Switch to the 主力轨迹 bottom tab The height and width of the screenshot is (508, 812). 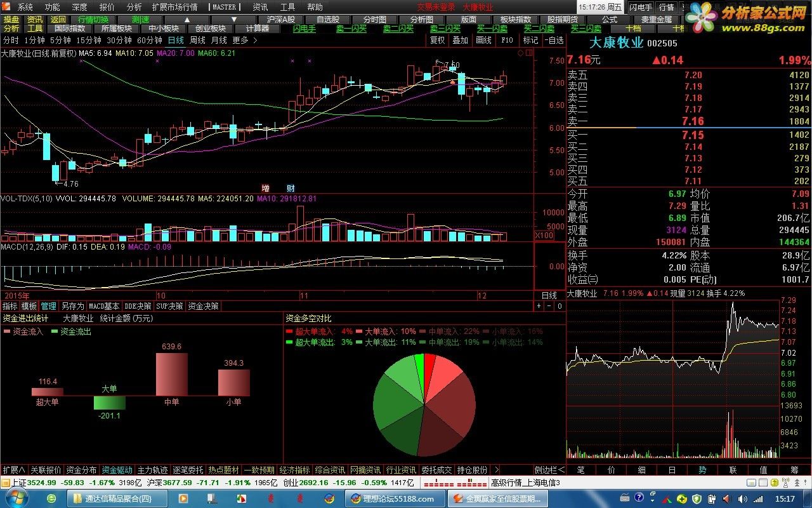click(x=152, y=470)
